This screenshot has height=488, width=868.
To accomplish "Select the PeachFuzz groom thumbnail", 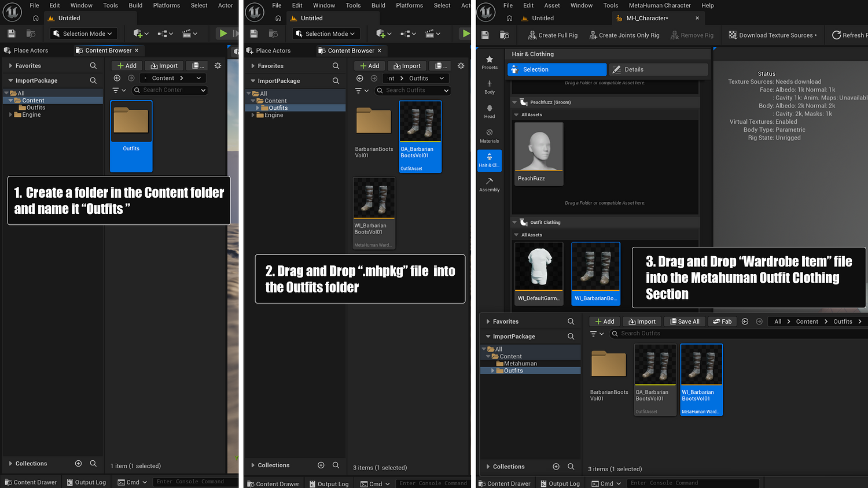I will coord(539,154).
